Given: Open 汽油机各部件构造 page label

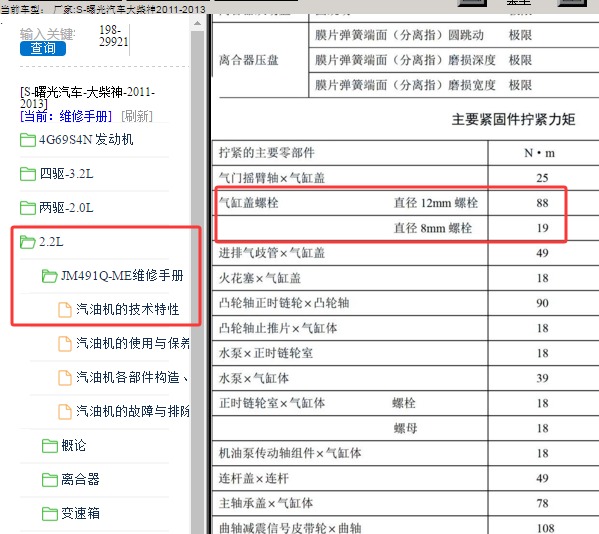Looking at the screenshot, I should 133,378.
